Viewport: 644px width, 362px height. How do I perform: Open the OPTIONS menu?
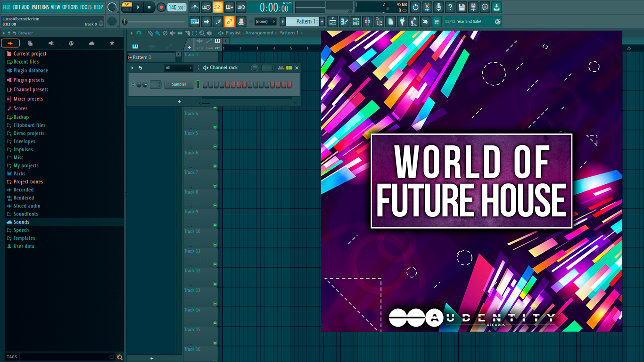pyautogui.click(x=70, y=7)
